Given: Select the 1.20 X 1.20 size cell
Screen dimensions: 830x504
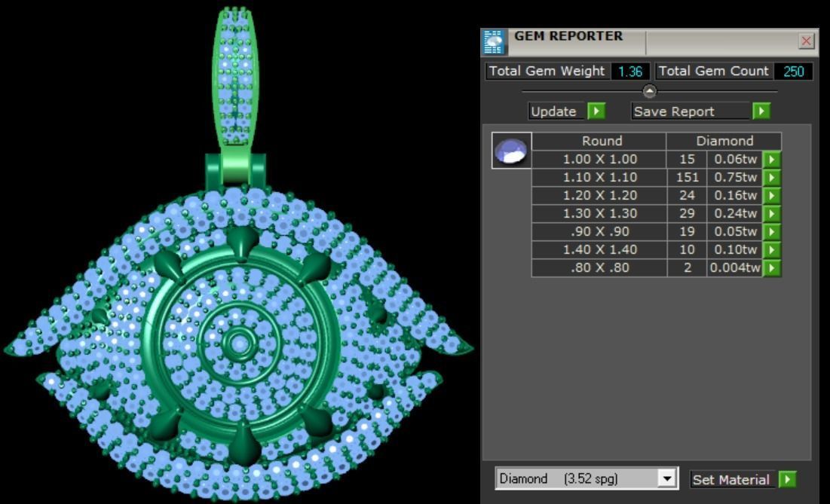Looking at the screenshot, I should (599, 195).
